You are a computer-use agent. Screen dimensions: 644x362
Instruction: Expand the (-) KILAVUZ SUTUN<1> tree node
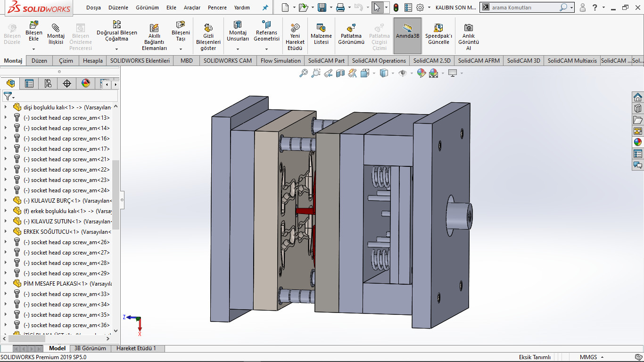(x=6, y=222)
